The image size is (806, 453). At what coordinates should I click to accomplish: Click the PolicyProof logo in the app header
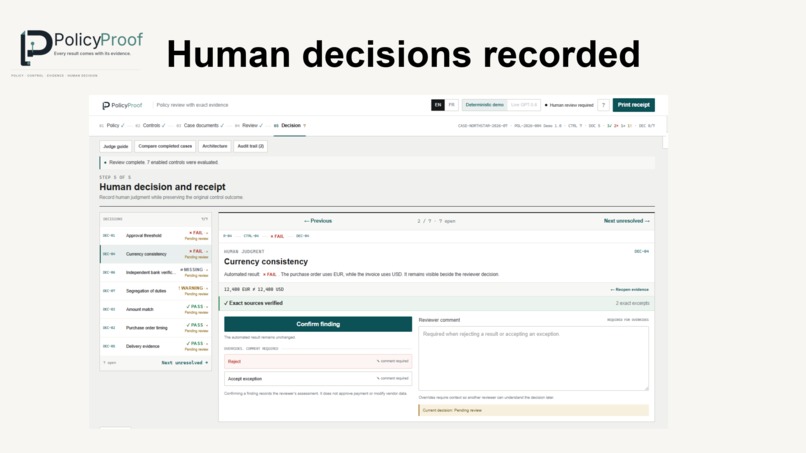coord(122,105)
